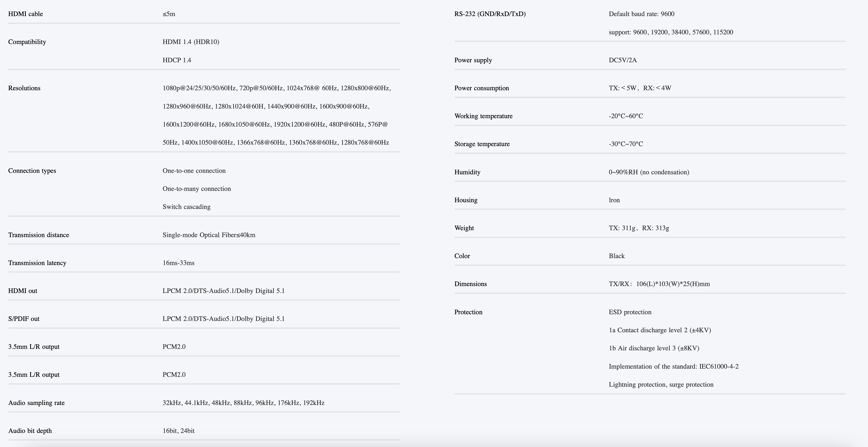
Task: Click the "16ms-33ms" transmission latency value
Action: [179, 263]
